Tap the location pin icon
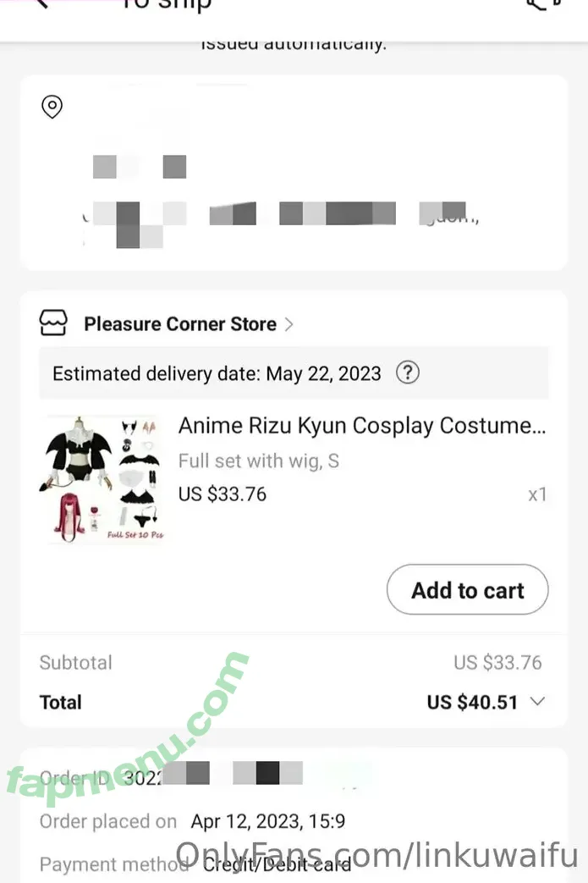Screen dimensions: 588x883 coord(52,108)
